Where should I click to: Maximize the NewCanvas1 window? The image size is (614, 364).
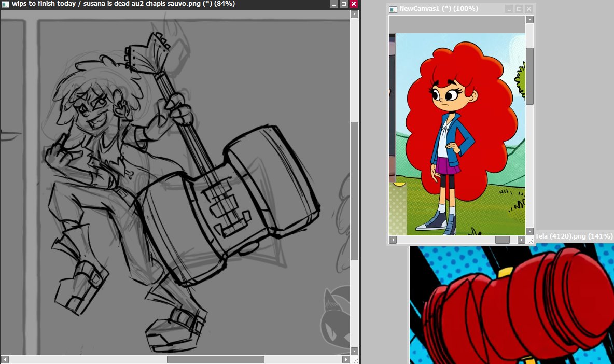(519, 9)
